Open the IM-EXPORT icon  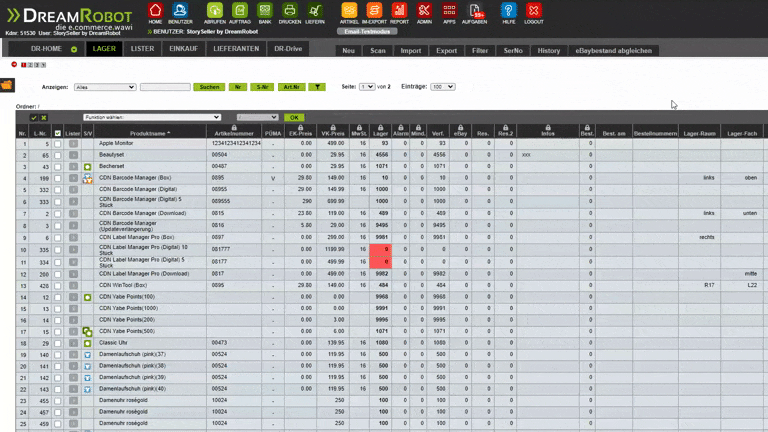point(374,11)
